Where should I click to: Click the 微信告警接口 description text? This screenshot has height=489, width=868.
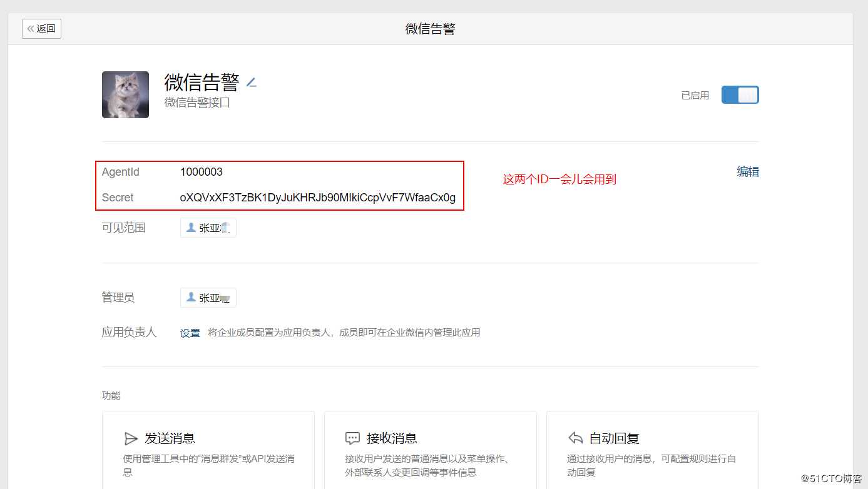tap(197, 102)
